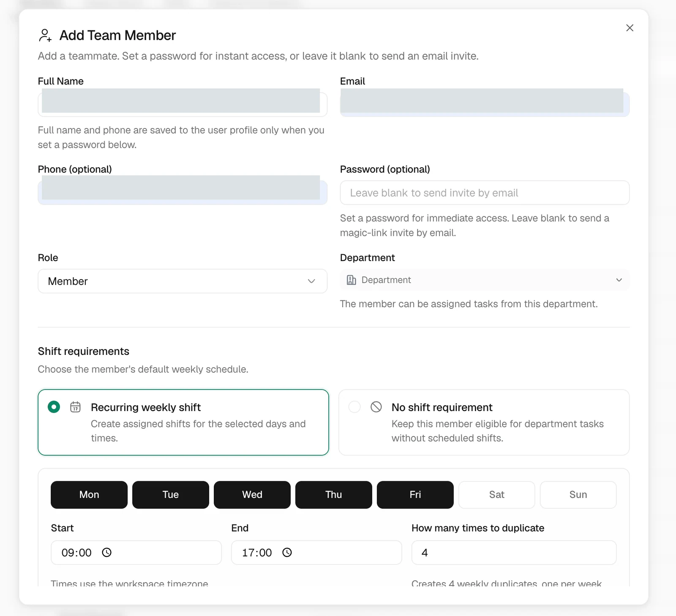Open the Department dropdown
The width and height of the screenshot is (676, 616).
pos(485,280)
